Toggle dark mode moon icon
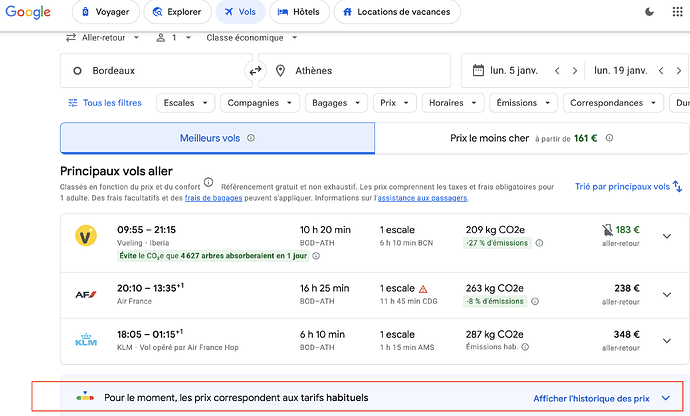 tap(650, 12)
